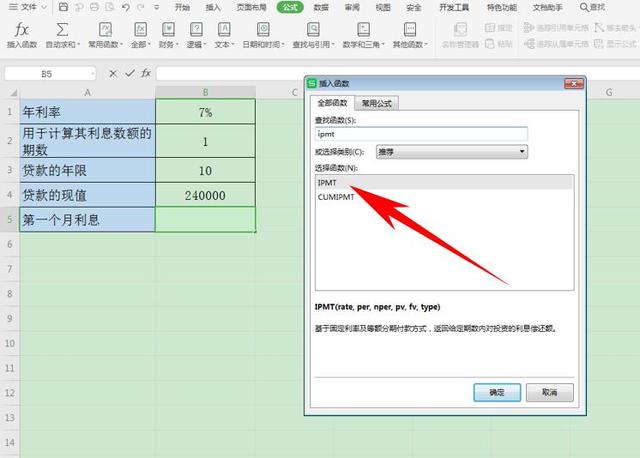
Task: Click the formula bar confirm checkmark
Action: (x=128, y=74)
